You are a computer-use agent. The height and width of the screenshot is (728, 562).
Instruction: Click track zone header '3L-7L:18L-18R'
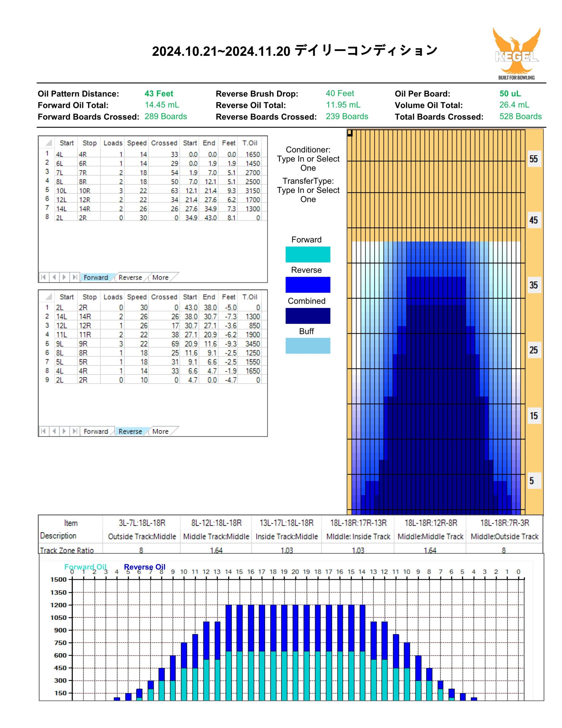(142, 523)
